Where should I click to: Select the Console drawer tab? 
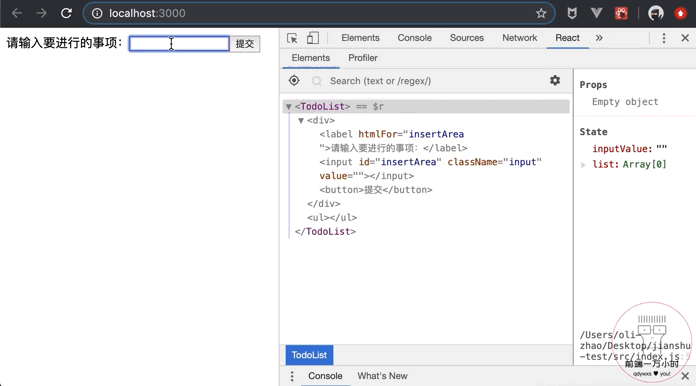pyautogui.click(x=325, y=376)
